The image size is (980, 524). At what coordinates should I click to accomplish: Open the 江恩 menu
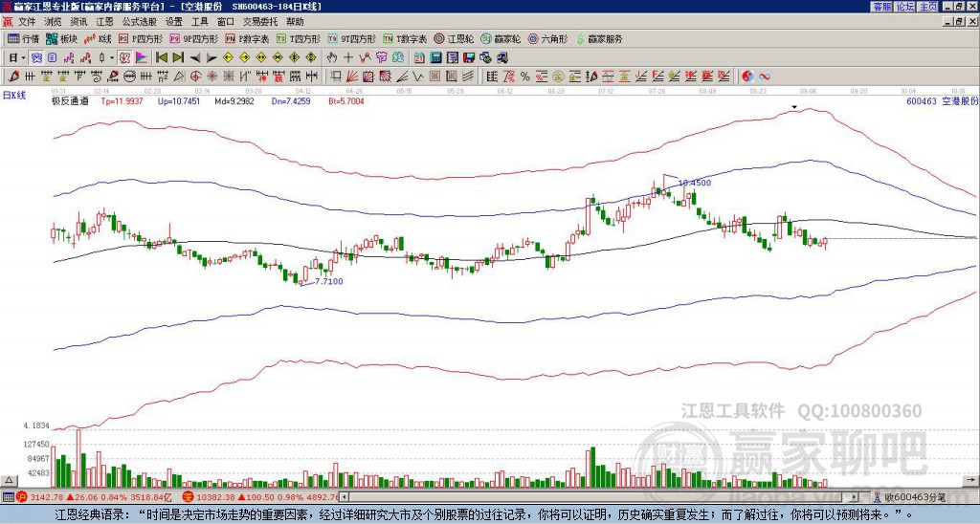104,22
